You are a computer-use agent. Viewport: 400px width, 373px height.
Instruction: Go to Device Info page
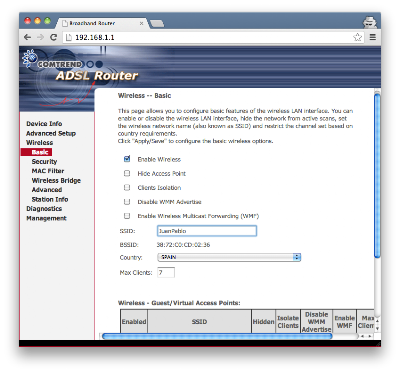point(44,124)
